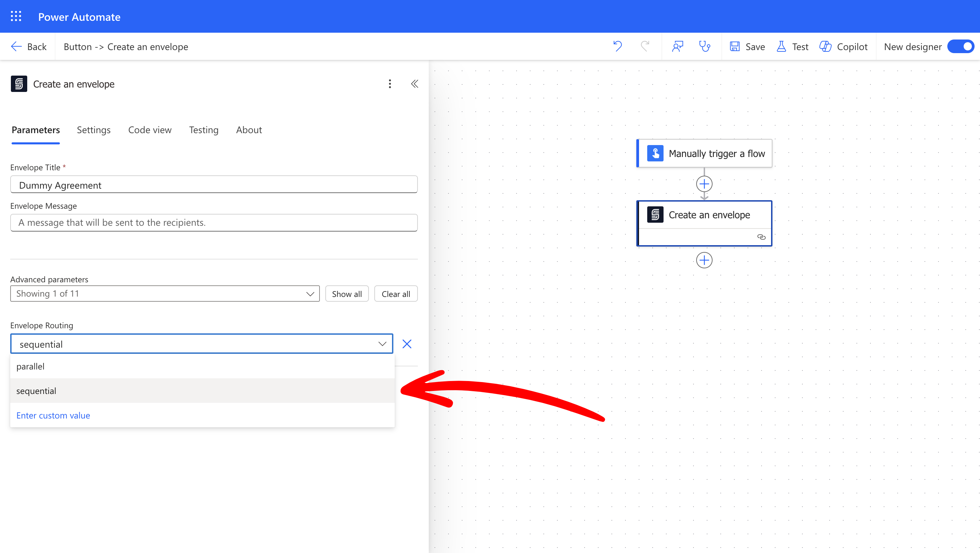Screen dimensions: 980x553
Task: Click the Show all button
Action: [x=347, y=294]
